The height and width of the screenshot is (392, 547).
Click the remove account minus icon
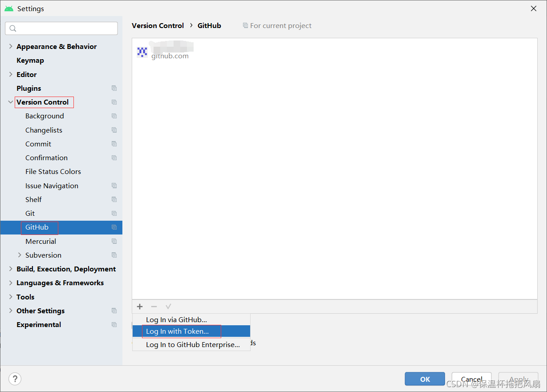click(x=154, y=307)
